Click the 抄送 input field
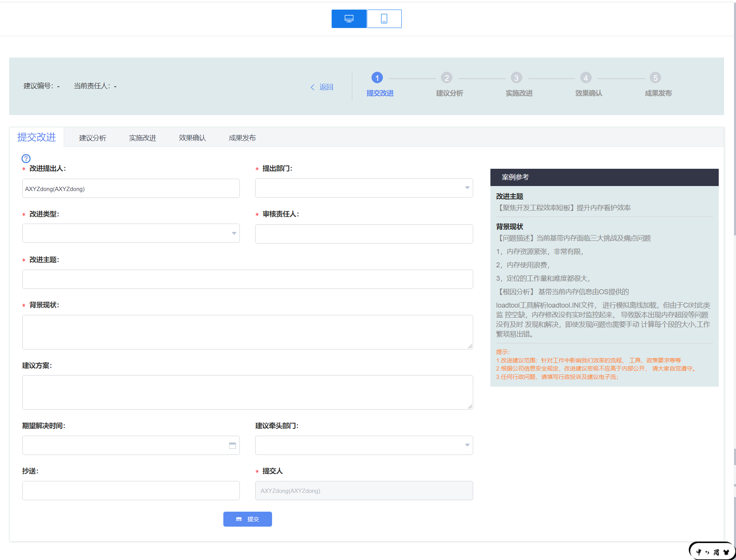Image resolution: width=736 pixels, height=560 pixels. click(131, 491)
